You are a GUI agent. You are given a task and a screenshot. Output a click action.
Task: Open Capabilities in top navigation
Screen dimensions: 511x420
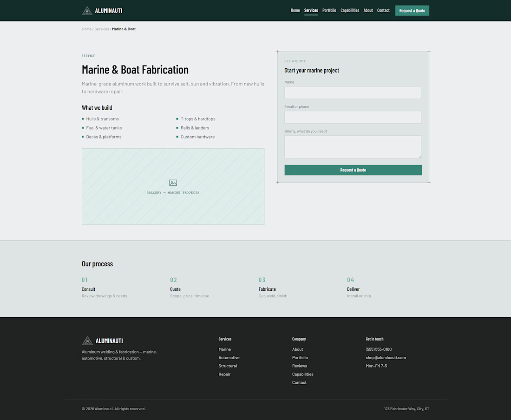(350, 10)
